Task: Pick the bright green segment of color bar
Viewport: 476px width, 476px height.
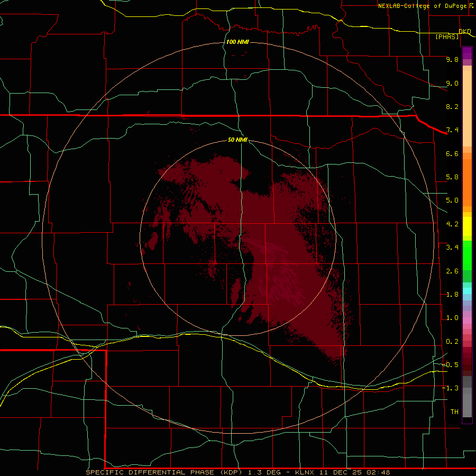Action: click(467, 255)
